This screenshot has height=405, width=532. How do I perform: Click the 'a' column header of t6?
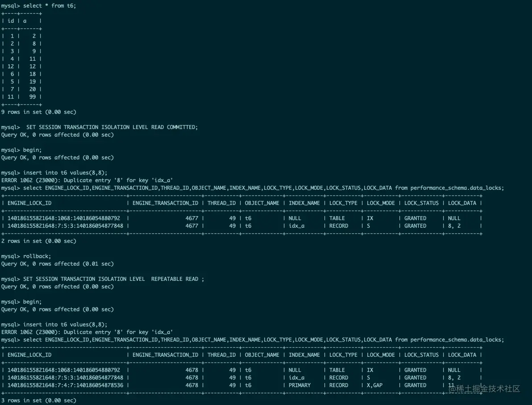[x=25, y=21]
